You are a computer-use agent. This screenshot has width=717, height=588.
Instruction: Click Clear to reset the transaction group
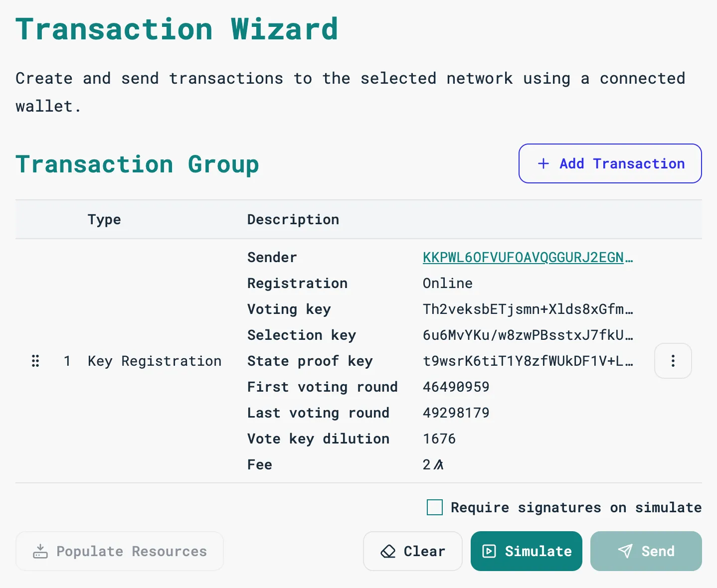(x=413, y=551)
